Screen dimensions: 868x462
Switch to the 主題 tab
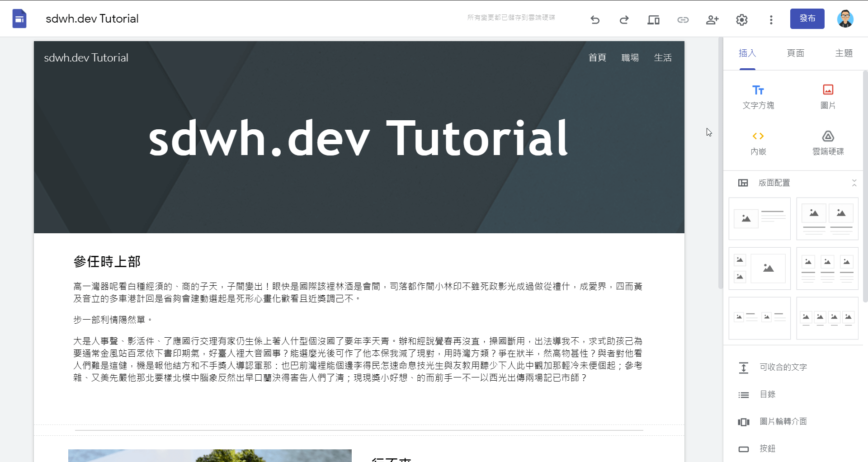coord(844,53)
